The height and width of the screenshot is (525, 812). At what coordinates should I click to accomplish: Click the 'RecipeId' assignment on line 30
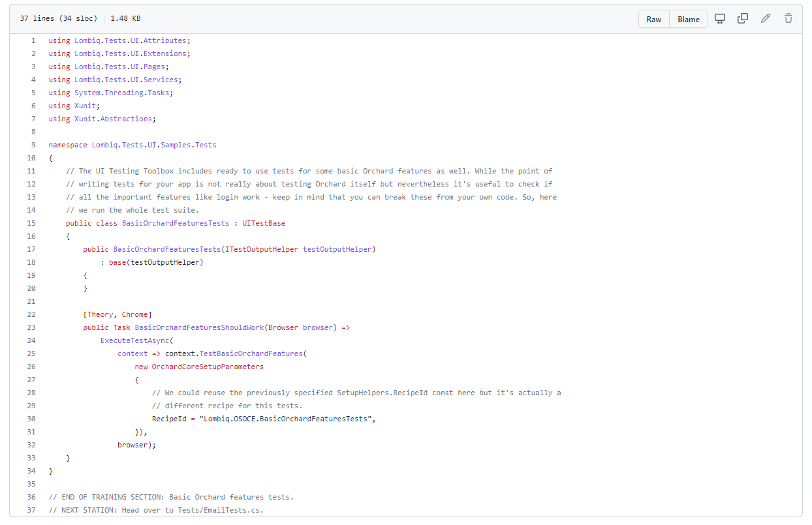(169, 419)
